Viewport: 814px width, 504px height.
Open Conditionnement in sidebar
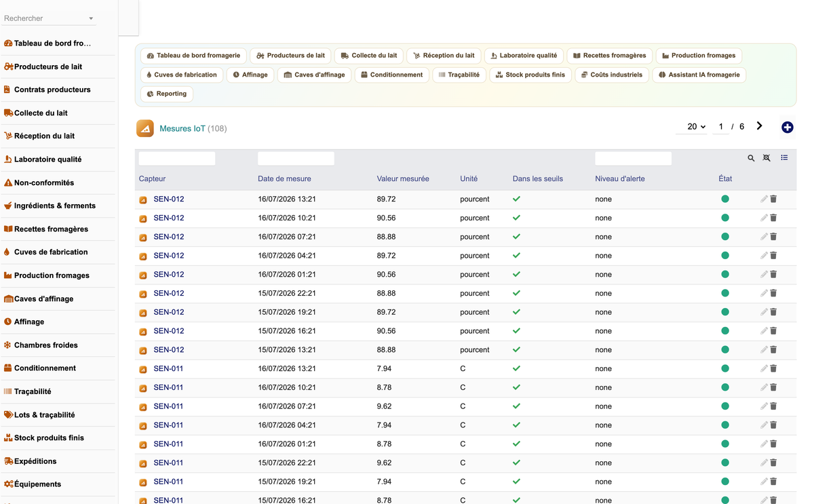[x=40, y=368]
